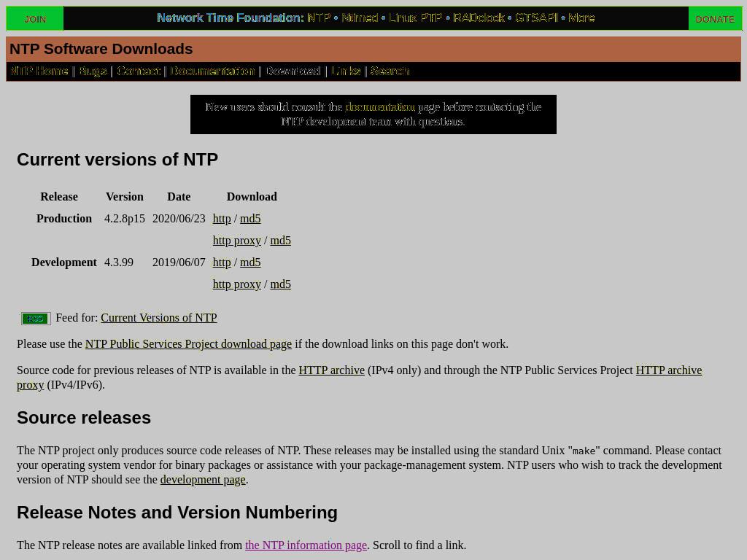Viewport: 747px width, 560px height.
Task: Click the Version column header
Action: tap(124, 197)
